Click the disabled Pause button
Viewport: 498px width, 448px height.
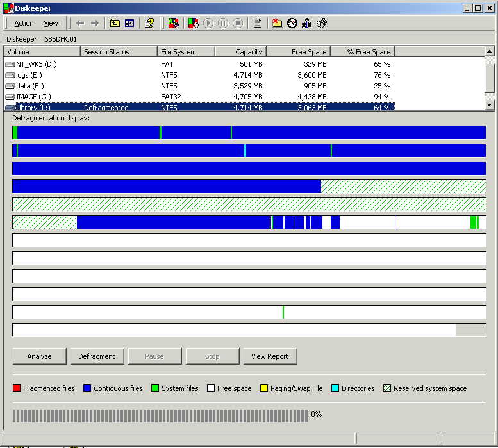[x=154, y=356]
